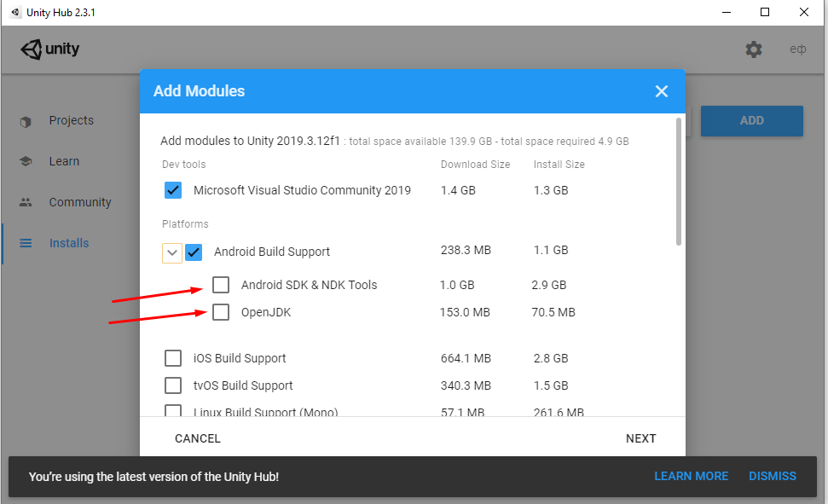Click the CANCEL button

[198, 438]
